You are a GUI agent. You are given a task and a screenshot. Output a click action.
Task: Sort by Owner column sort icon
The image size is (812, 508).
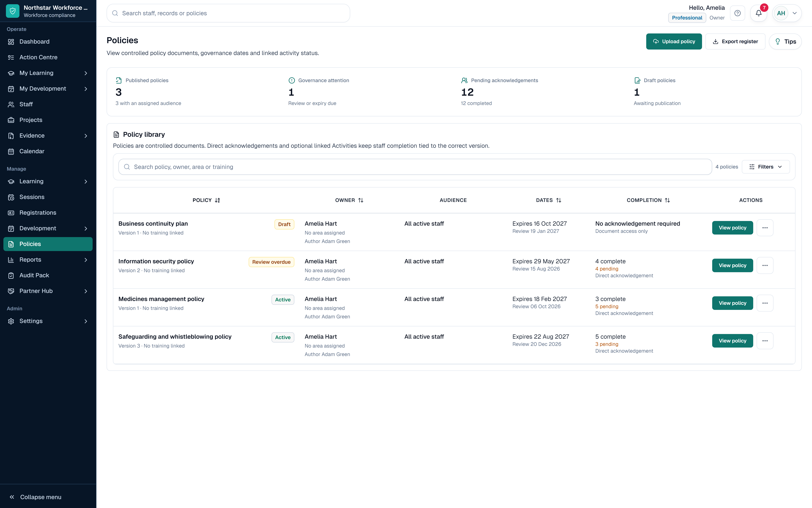point(361,200)
